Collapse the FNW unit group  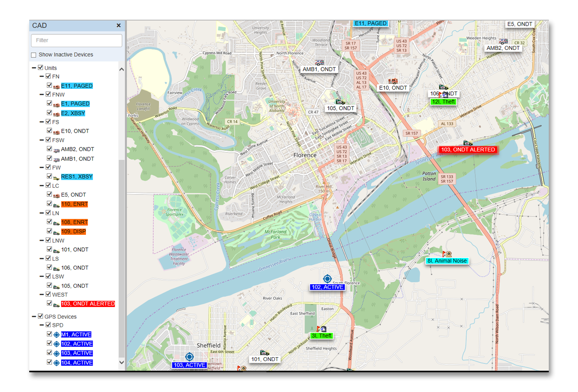pos(42,94)
